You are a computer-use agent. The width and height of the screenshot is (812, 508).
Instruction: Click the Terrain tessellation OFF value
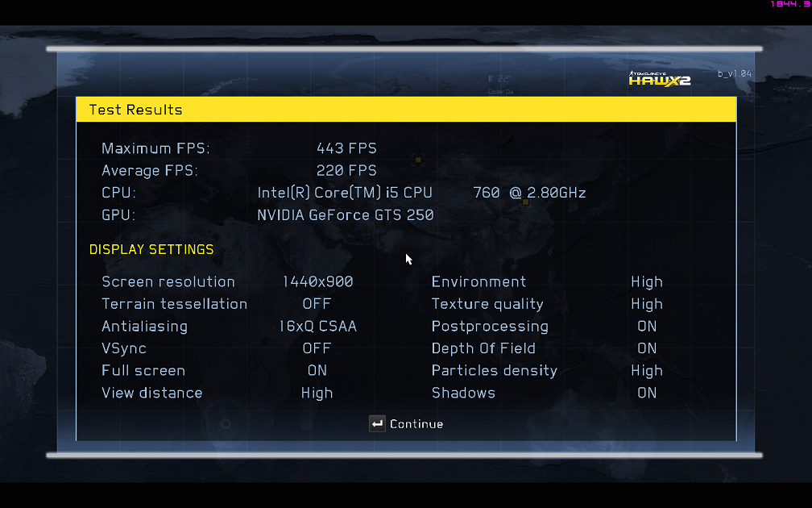317,304
